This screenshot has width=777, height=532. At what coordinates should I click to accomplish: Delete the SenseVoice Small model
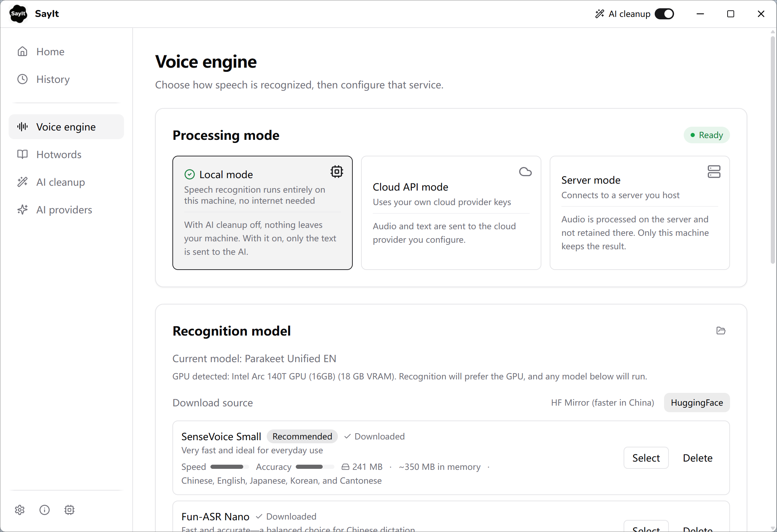click(x=698, y=458)
